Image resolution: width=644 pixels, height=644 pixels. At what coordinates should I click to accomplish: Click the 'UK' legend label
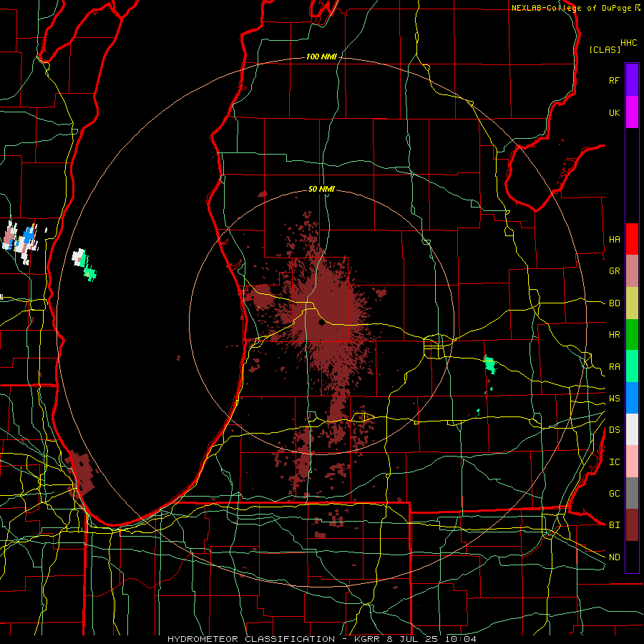(614, 112)
